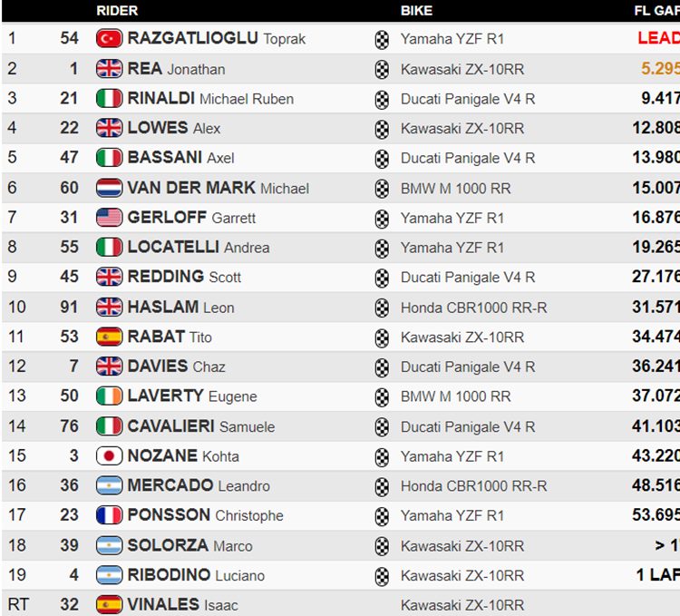Viewport: 680px width, 616px height.
Task: Click the FL GAP column header
Action: 656,10
